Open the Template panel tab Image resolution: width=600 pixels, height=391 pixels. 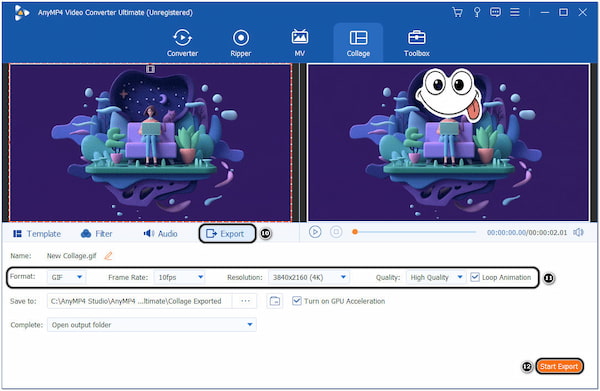(x=37, y=234)
